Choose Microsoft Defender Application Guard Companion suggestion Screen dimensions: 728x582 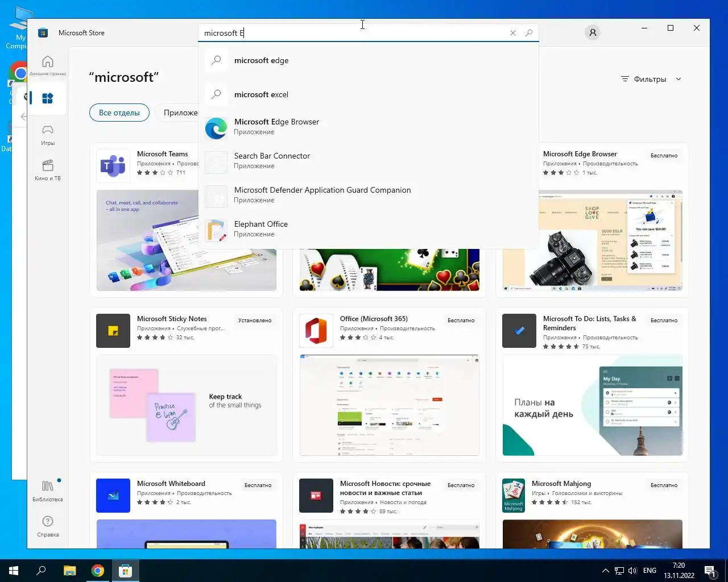click(x=368, y=197)
